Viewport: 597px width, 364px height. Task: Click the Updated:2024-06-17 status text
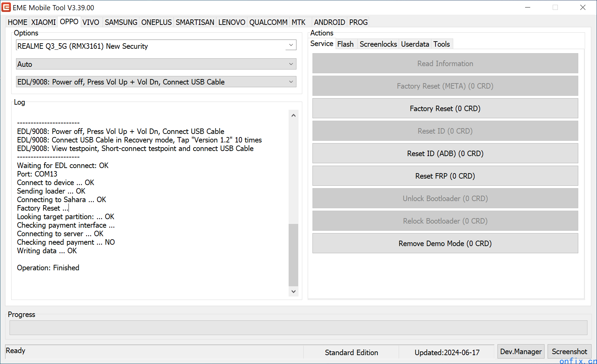(x=447, y=352)
